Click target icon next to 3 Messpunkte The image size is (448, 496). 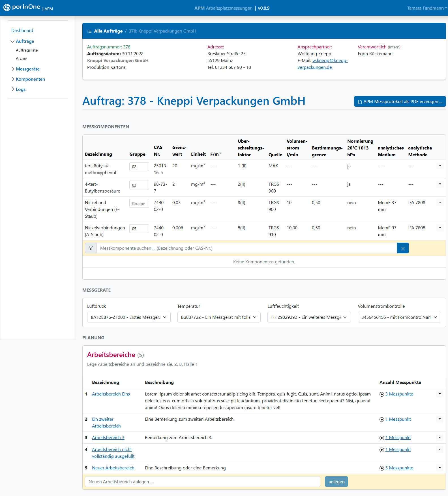tap(381, 394)
